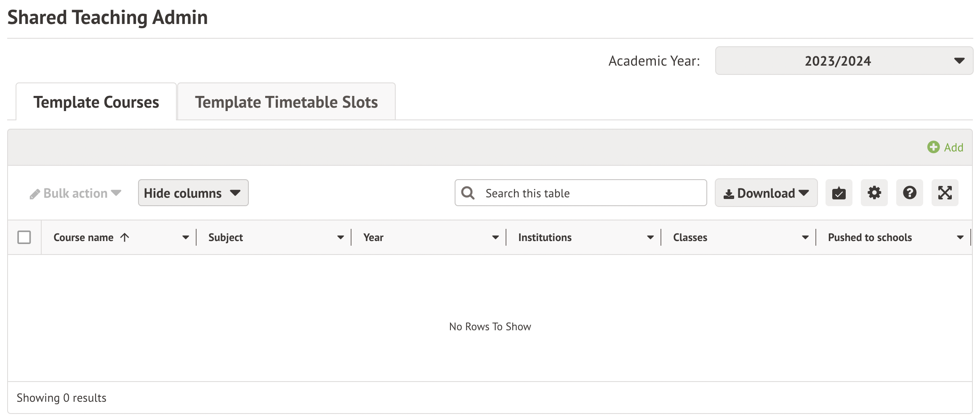Open Institutions column filter menu
Image resolution: width=980 pixels, height=419 pixels.
point(650,238)
